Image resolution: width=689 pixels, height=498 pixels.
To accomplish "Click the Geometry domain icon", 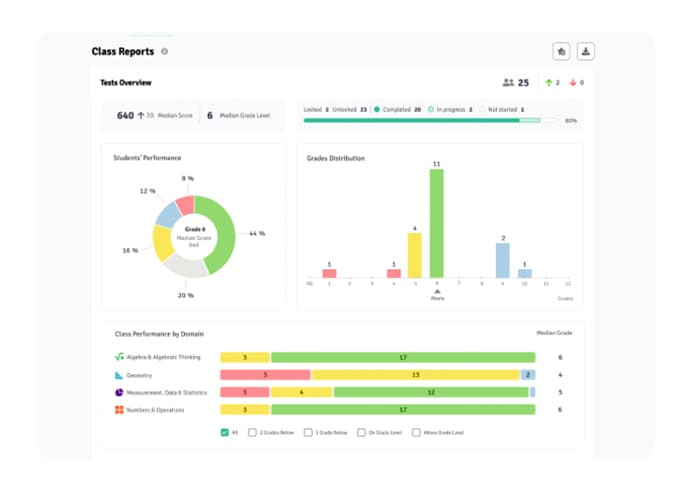I will [119, 375].
